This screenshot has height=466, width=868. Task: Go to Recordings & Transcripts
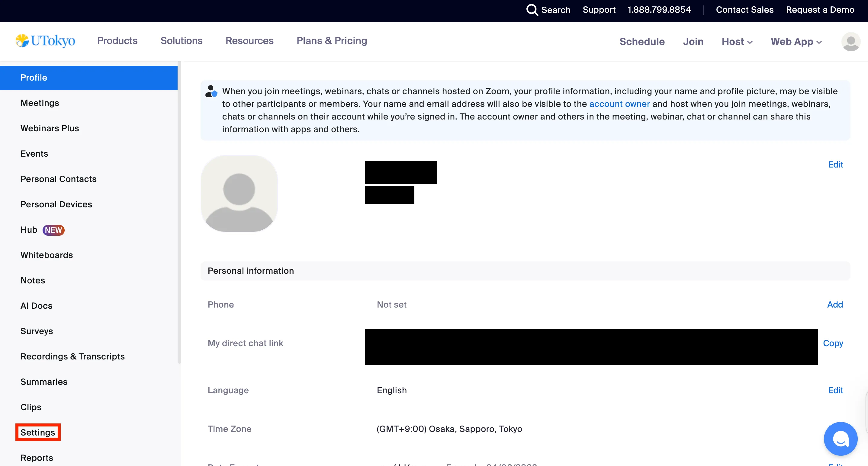click(72, 356)
